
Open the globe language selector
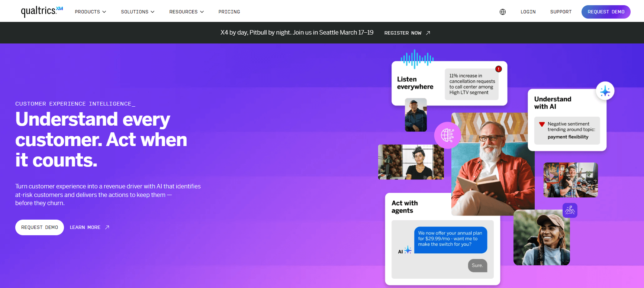point(503,12)
